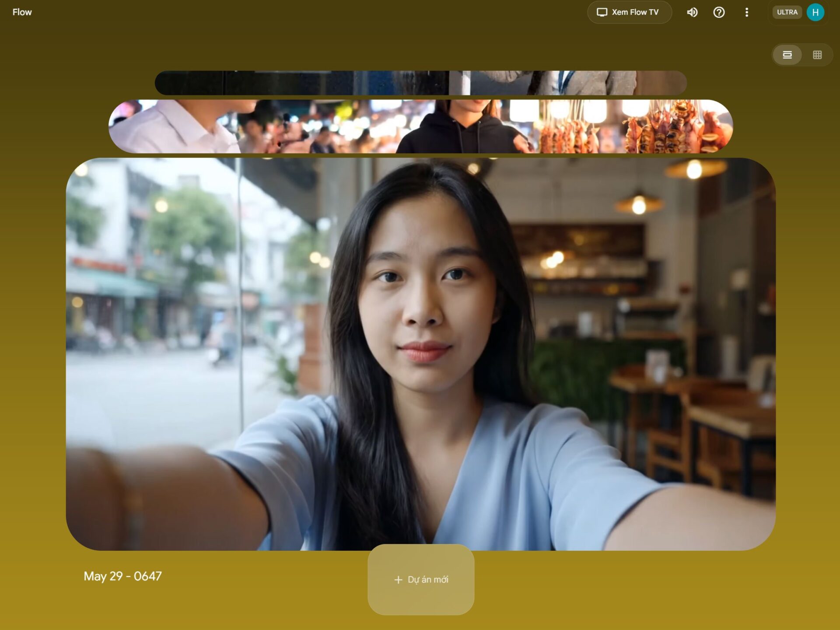Open help via the question mark icon
Screen dimensions: 840x630
coord(719,12)
